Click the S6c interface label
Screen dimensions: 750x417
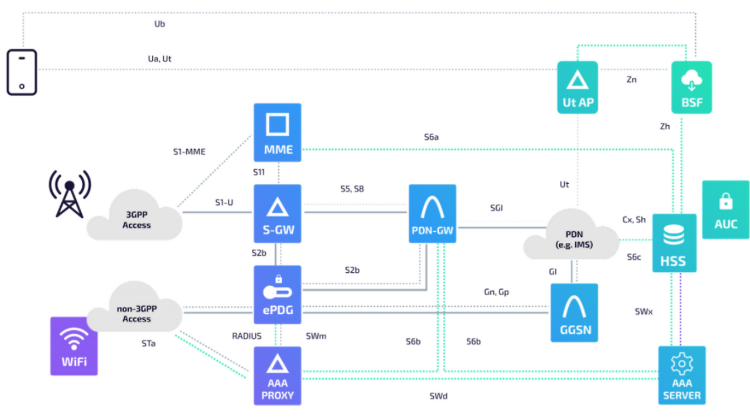point(634,257)
